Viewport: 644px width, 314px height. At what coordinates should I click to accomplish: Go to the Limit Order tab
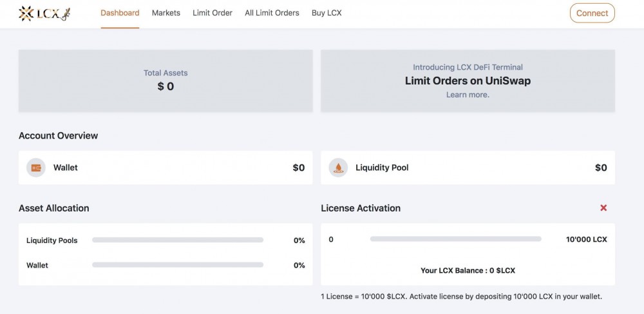coord(213,13)
